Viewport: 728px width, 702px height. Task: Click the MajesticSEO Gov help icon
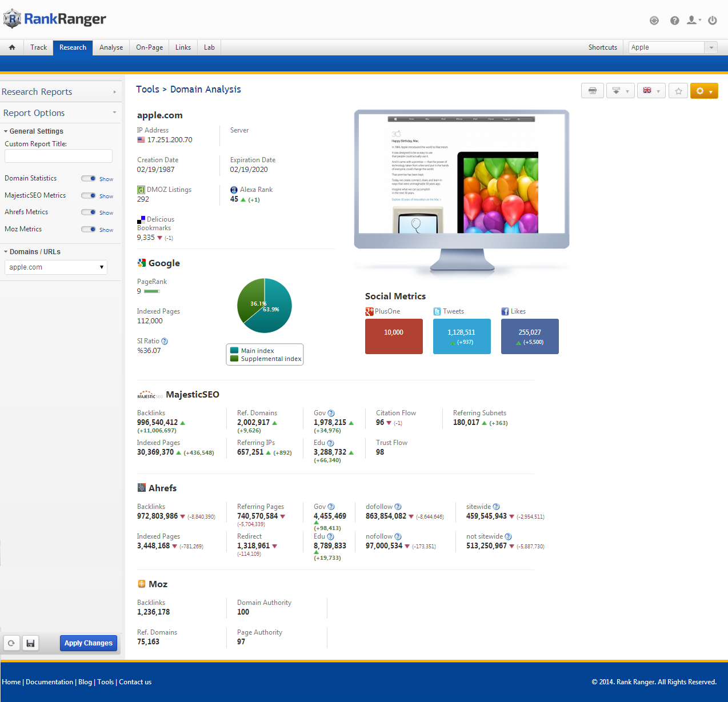click(331, 413)
